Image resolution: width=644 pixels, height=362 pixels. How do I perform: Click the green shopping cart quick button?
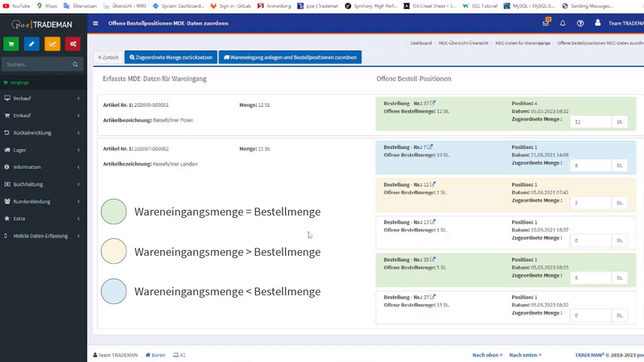[x=11, y=44]
